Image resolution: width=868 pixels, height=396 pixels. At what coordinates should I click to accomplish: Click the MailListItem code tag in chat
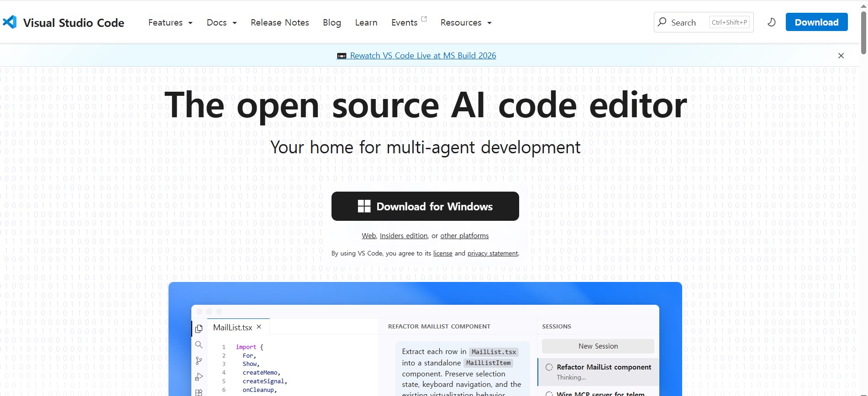489,363
